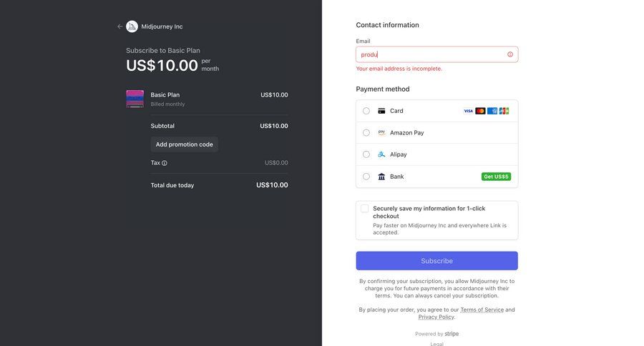
Task: Click the credit card icon
Action: click(382, 111)
